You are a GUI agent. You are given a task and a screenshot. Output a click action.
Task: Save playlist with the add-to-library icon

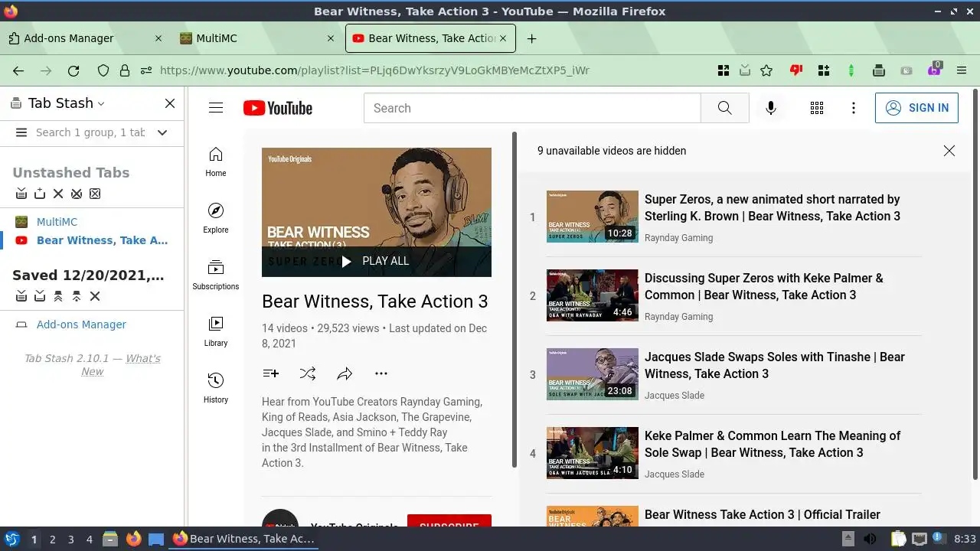(271, 373)
